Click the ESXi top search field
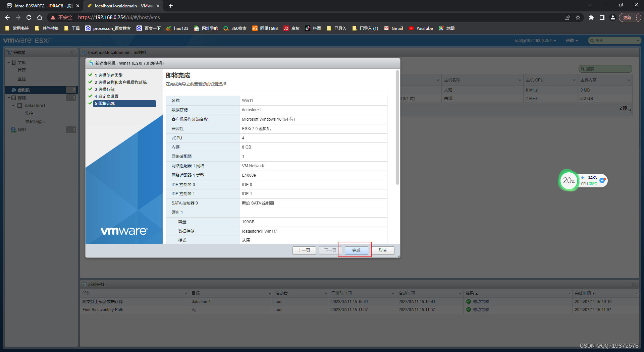 (614, 41)
